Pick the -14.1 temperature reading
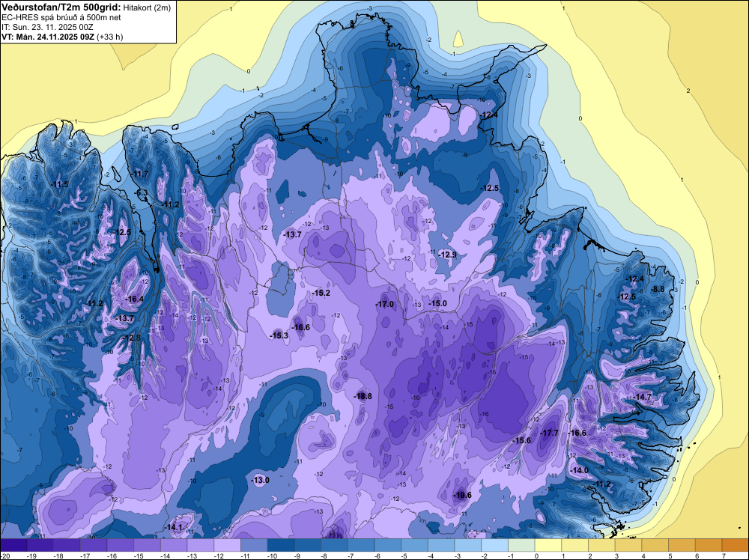This screenshot has width=749, height=560. tap(174, 527)
